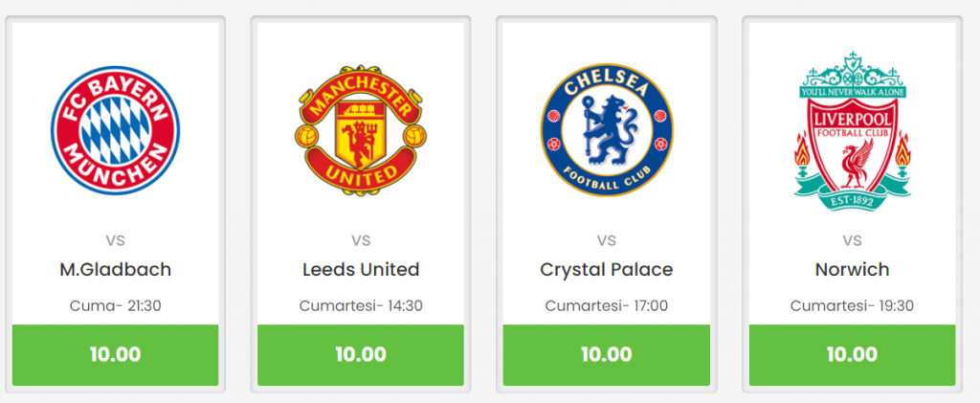The width and height of the screenshot is (980, 403).
Task: Pick the 10.00 odds under Norwich
Action: 852,355
